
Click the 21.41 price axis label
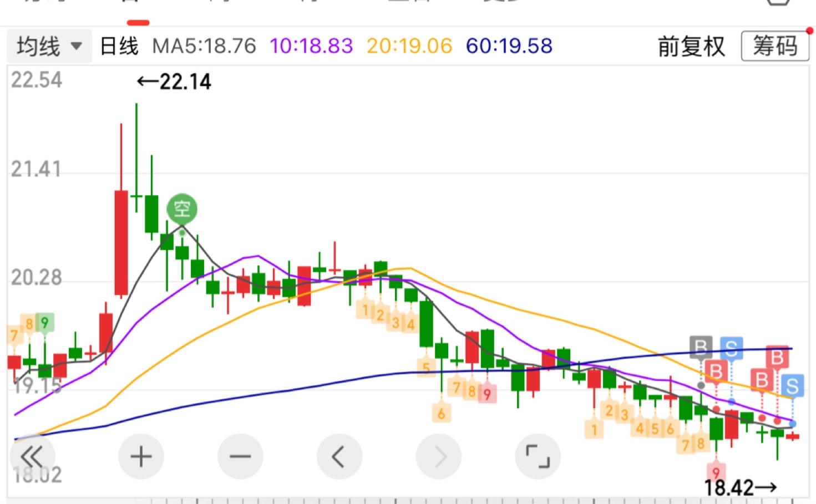pyautogui.click(x=36, y=169)
